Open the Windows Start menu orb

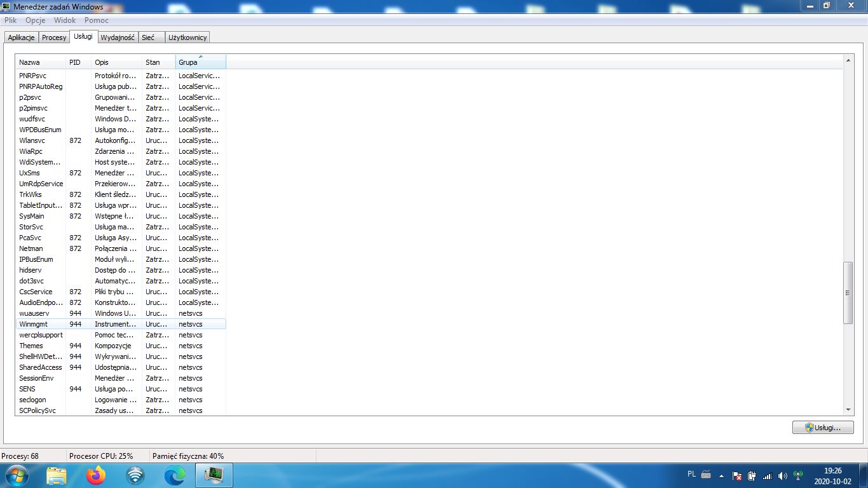click(x=16, y=475)
